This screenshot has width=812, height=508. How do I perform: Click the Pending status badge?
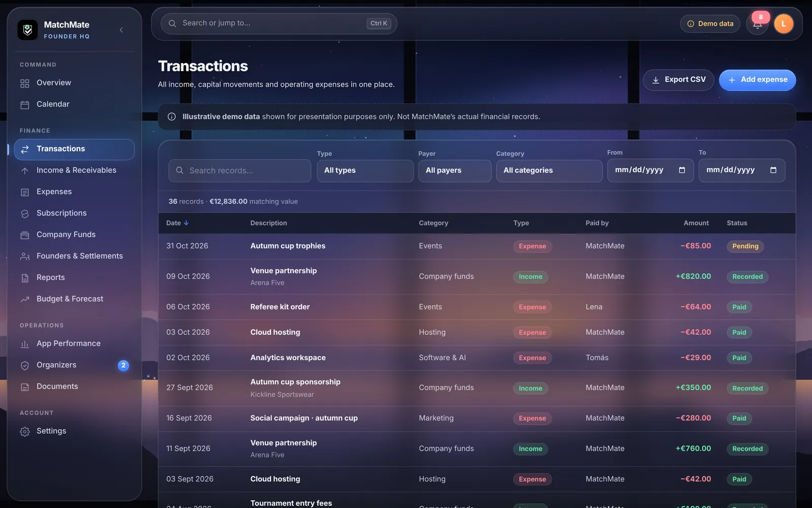tap(745, 246)
